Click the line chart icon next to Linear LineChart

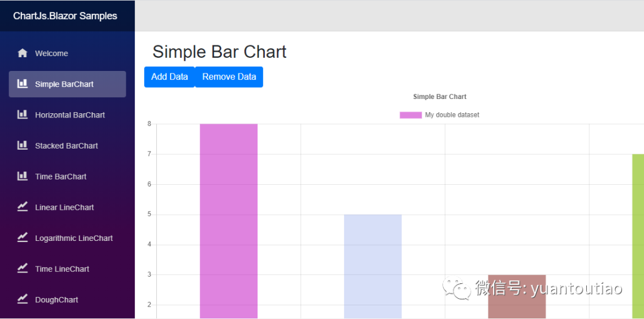click(22, 207)
